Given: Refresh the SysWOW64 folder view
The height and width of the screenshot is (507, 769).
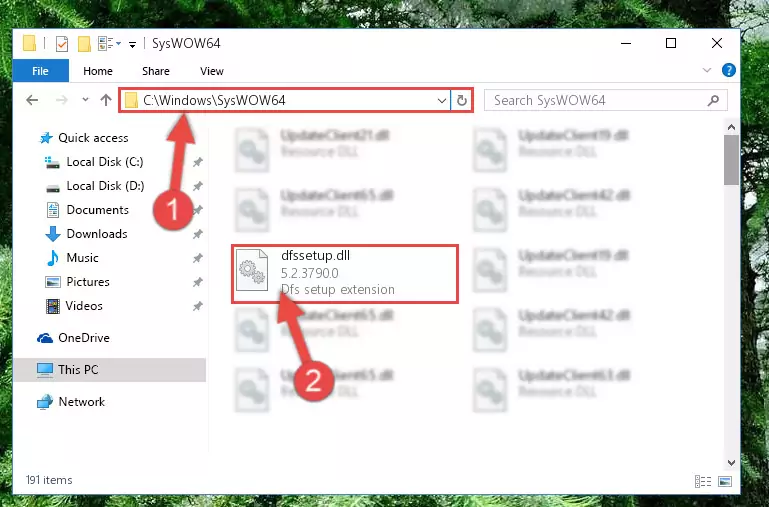Looking at the screenshot, I should click(x=461, y=101).
